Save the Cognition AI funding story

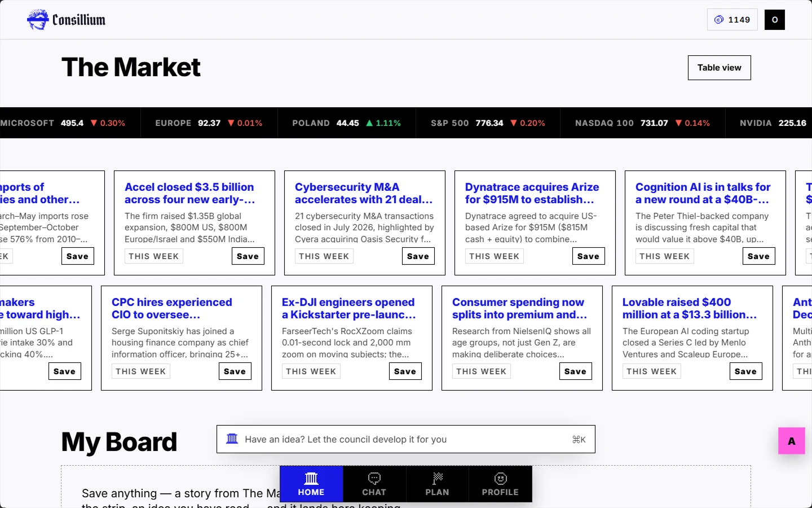click(x=758, y=256)
